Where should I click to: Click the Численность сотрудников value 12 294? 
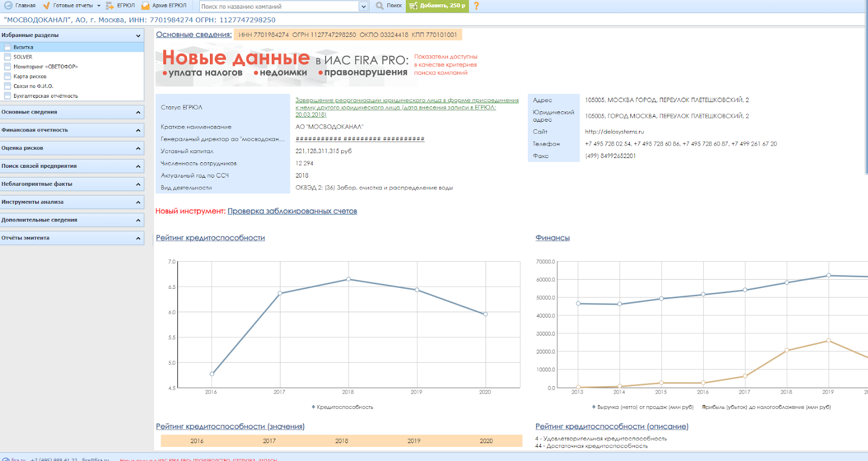304,163
